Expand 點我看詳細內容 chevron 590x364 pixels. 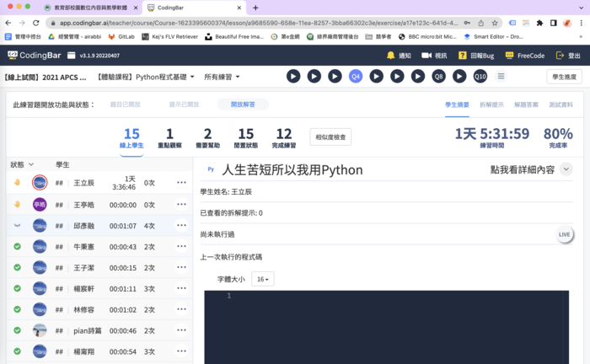pyautogui.click(x=566, y=169)
